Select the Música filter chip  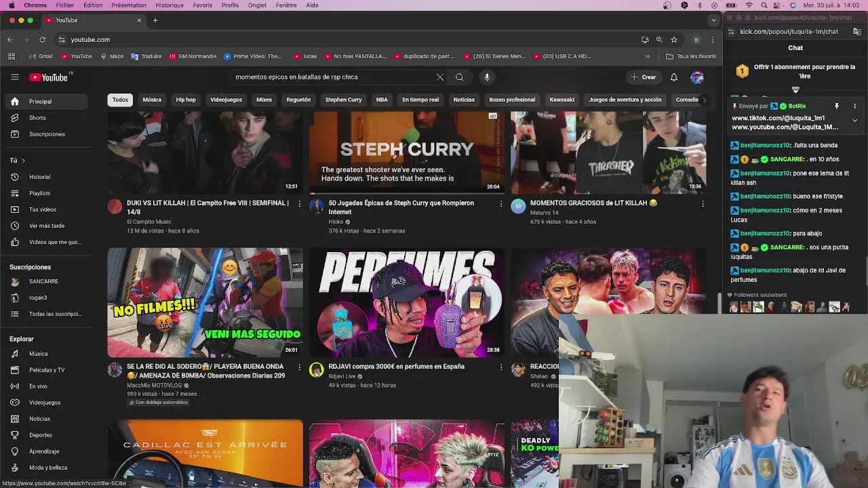click(152, 100)
